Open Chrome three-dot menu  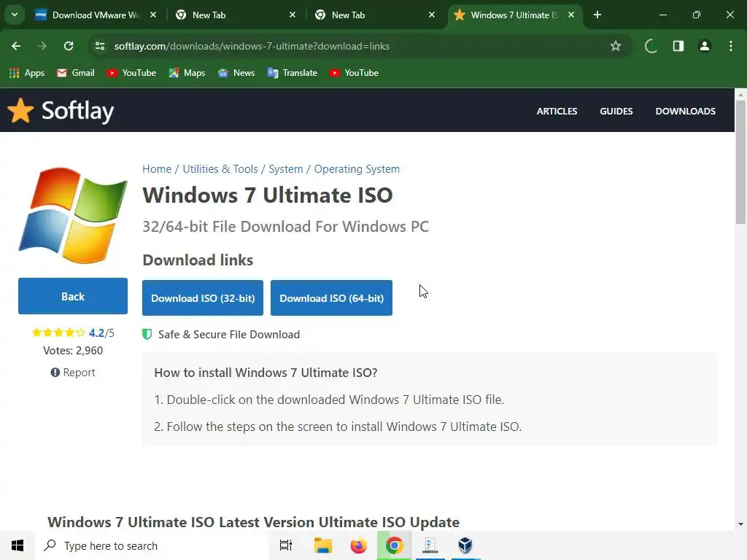click(731, 46)
